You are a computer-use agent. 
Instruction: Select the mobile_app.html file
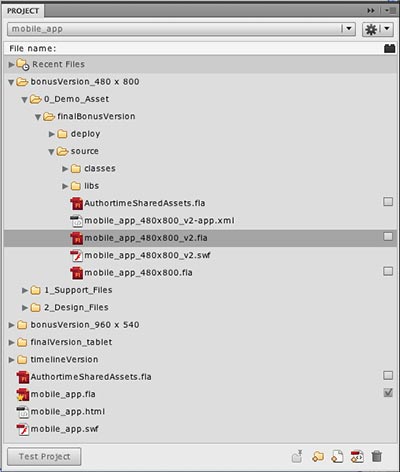tap(68, 412)
